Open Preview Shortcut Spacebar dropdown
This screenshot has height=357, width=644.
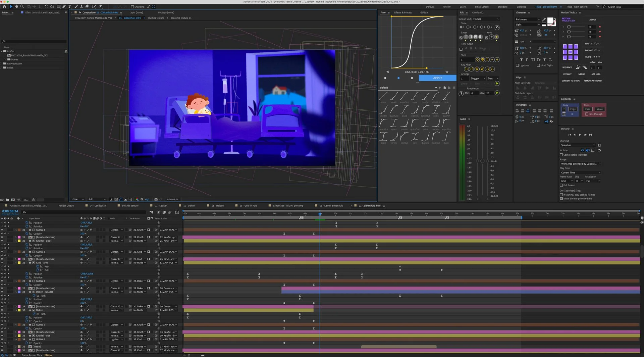578,145
